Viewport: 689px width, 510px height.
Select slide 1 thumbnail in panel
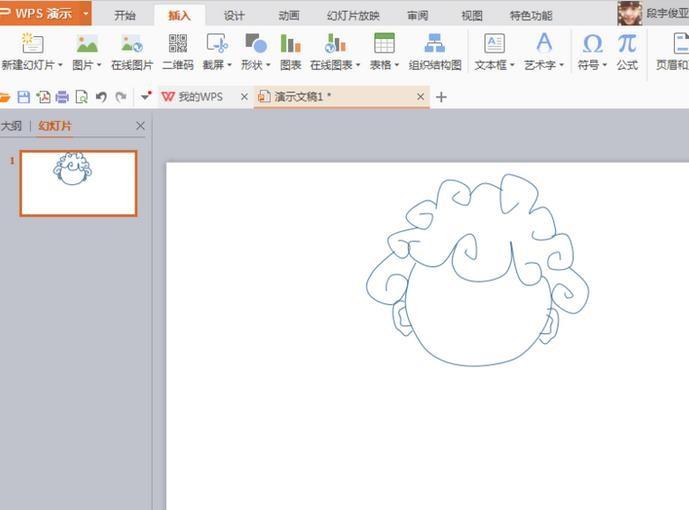coord(78,183)
